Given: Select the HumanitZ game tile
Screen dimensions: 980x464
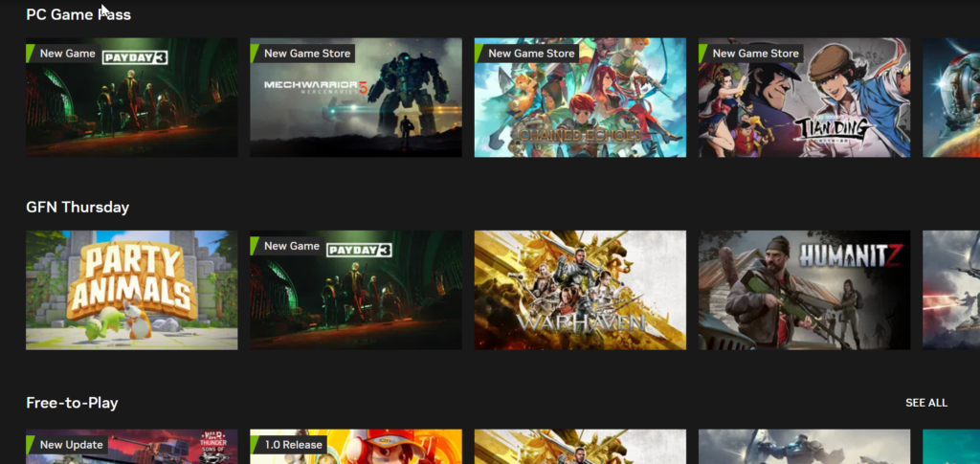Looking at the screenshot, I should (x=804, y=291).
